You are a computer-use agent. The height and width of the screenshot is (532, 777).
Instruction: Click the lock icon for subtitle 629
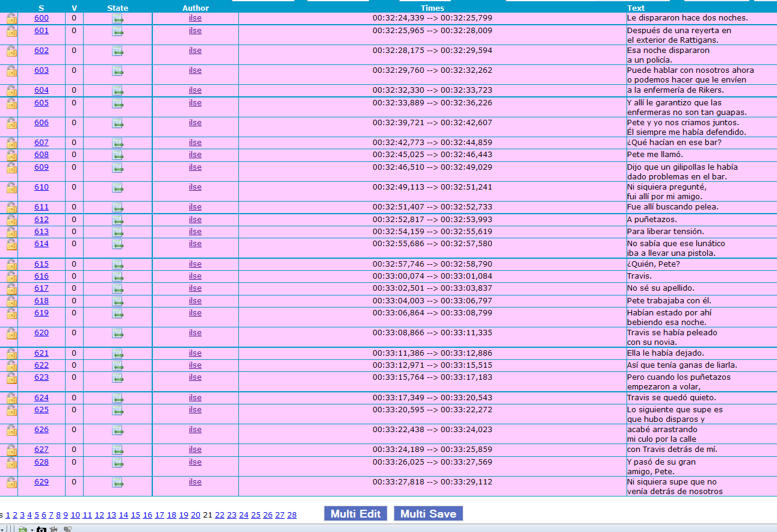(x=11, y=483)
